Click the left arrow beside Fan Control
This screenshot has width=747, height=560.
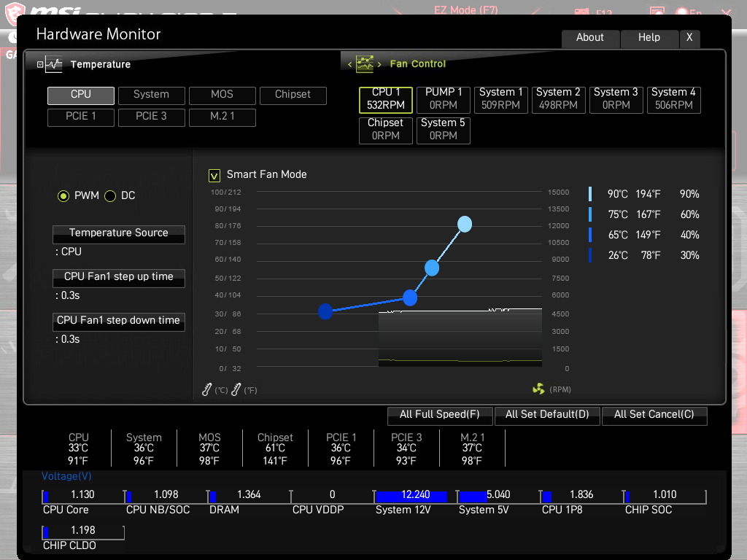349,64
